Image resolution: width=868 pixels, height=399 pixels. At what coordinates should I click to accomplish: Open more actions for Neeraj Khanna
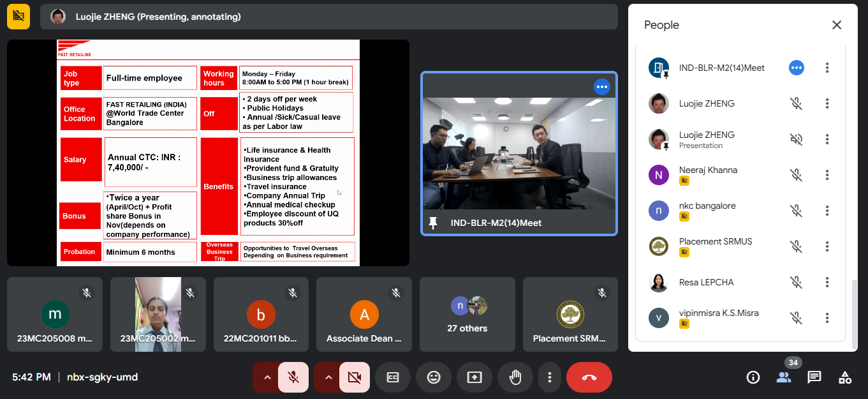827,175
